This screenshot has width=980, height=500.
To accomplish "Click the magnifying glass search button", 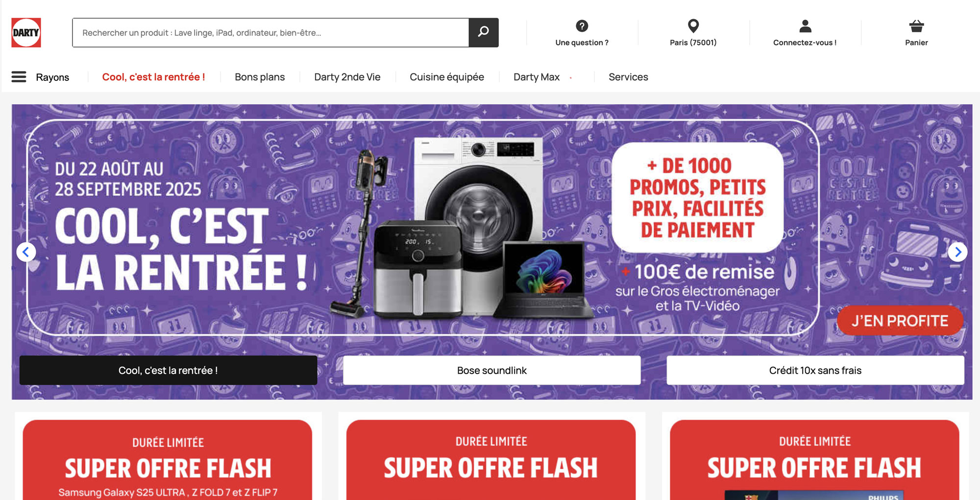I will point(484,32).
